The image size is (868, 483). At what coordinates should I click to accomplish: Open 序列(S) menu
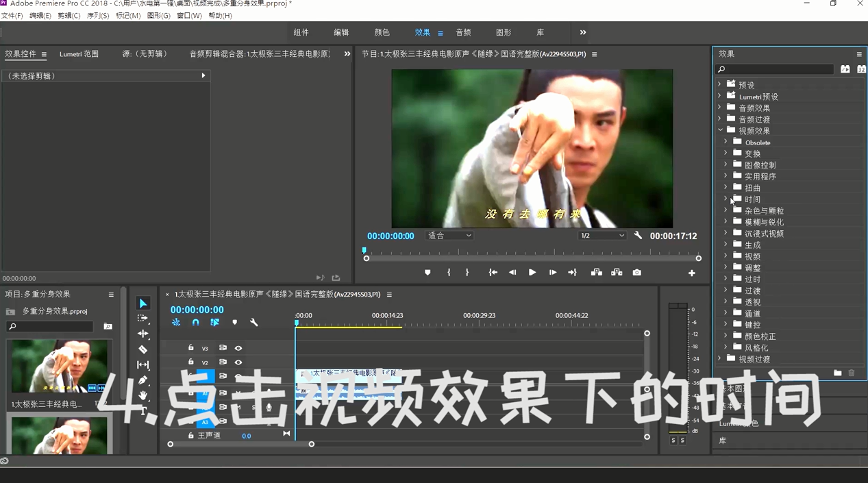98,15
